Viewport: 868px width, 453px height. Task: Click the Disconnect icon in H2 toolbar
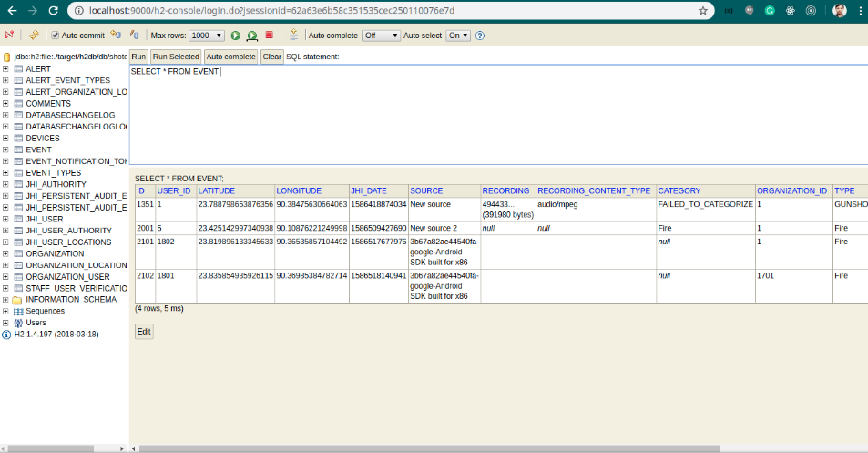click(9, 36)
